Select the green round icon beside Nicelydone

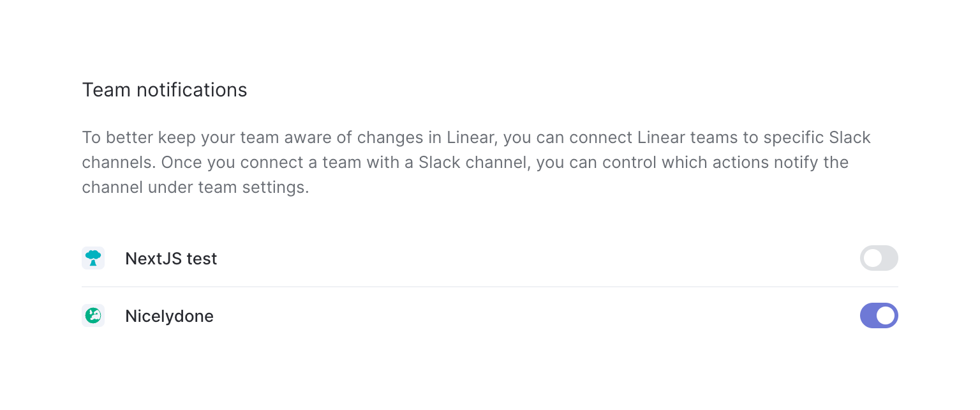point(93,315)
